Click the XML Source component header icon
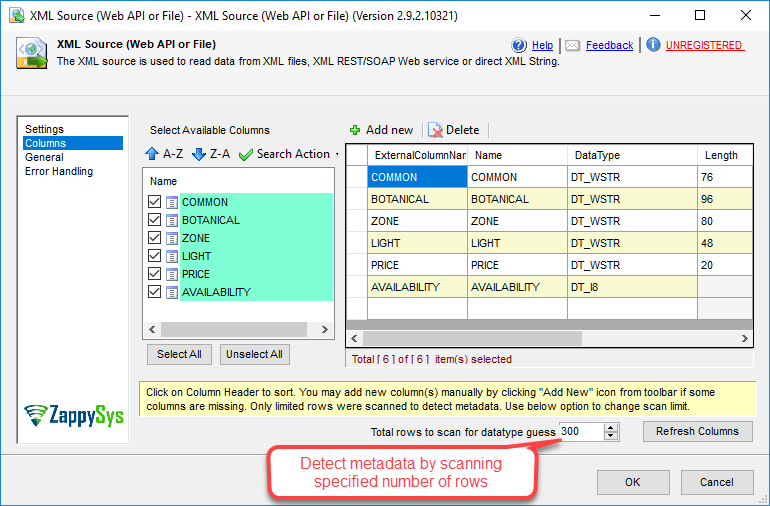 pos(31,53)
